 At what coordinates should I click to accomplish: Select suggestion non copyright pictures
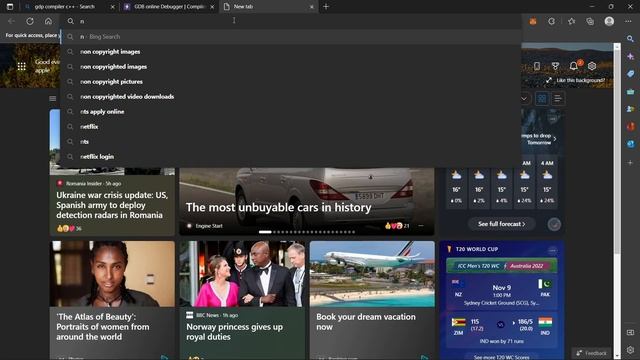coord(291,82)
